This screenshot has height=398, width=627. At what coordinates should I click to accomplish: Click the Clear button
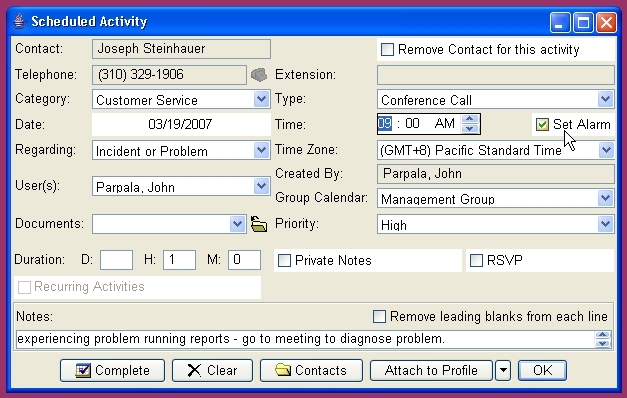(x=212, y=370)
